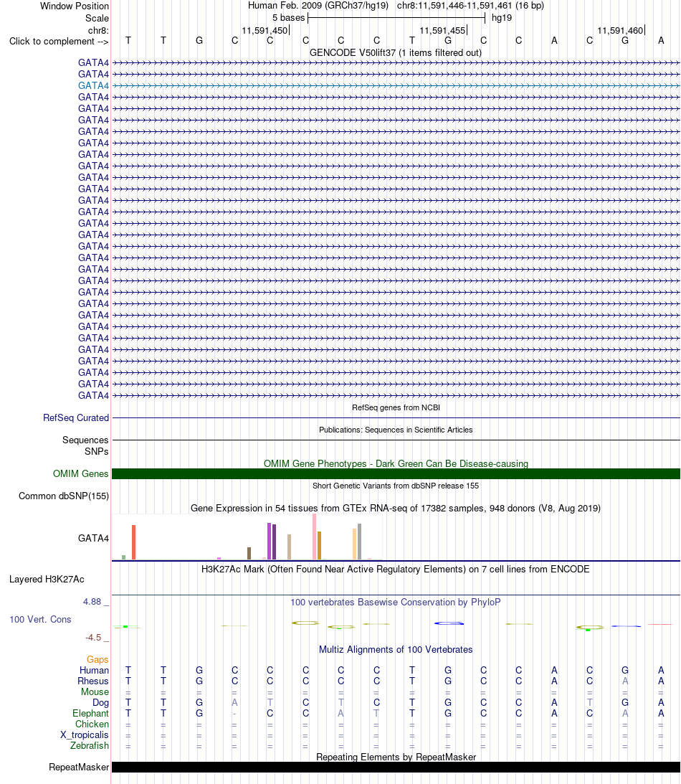This screenshot has height=784, width=681.
Task: Open the 100 Vert. Cons track label
Action: click(40, 619)
